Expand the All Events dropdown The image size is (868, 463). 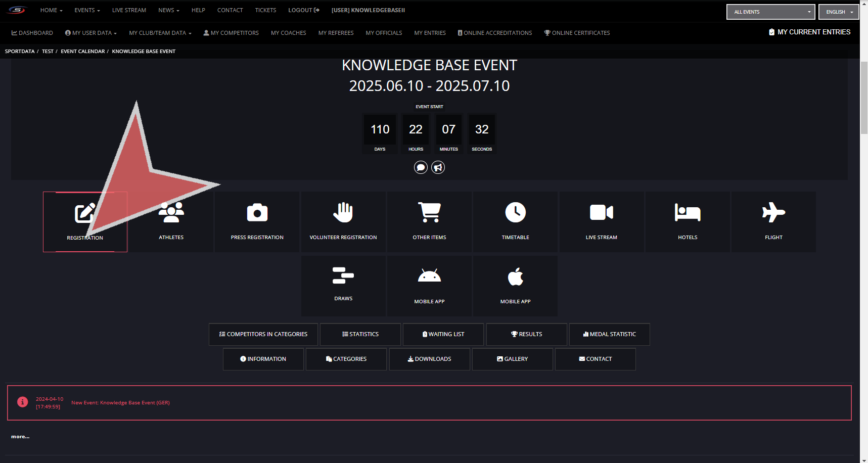tap(770, 12)
